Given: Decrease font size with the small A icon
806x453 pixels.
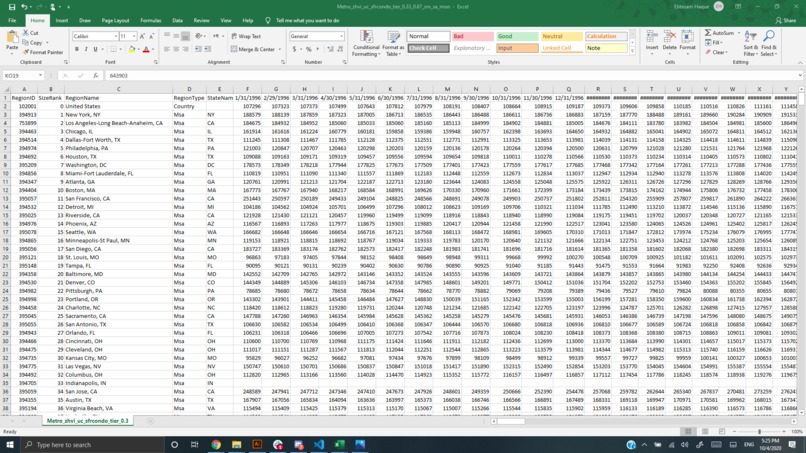Looking at the screenshot, I should 151,37.
